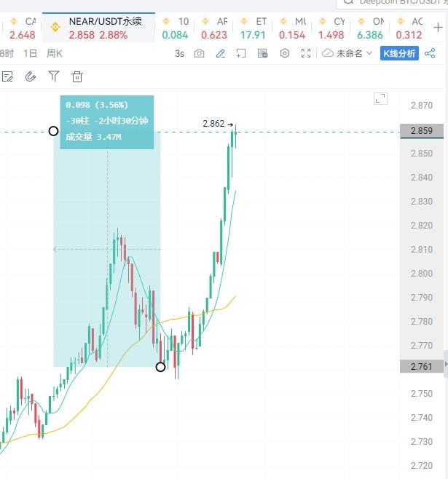Viewport: 448px width, 479px height.
Task: Toggle the magnet snap tool
Action: (x=31, y=76)
